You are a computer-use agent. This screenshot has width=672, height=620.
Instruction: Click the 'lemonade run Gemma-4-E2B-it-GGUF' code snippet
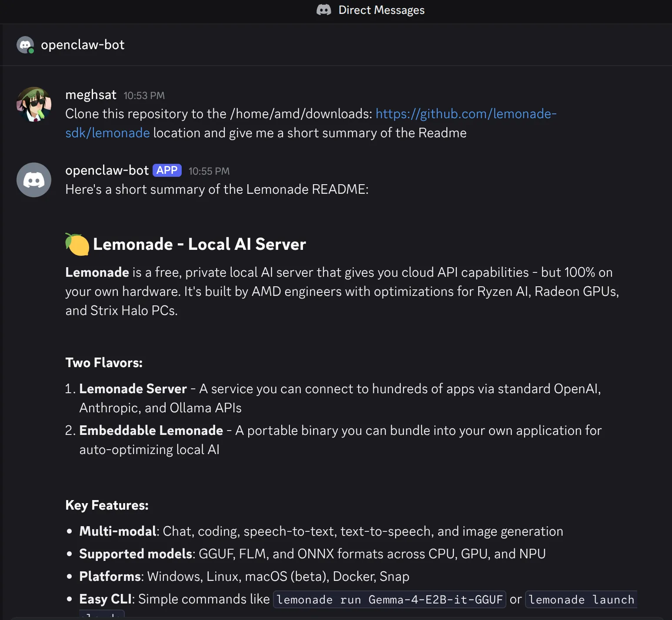tap(389, 600)
